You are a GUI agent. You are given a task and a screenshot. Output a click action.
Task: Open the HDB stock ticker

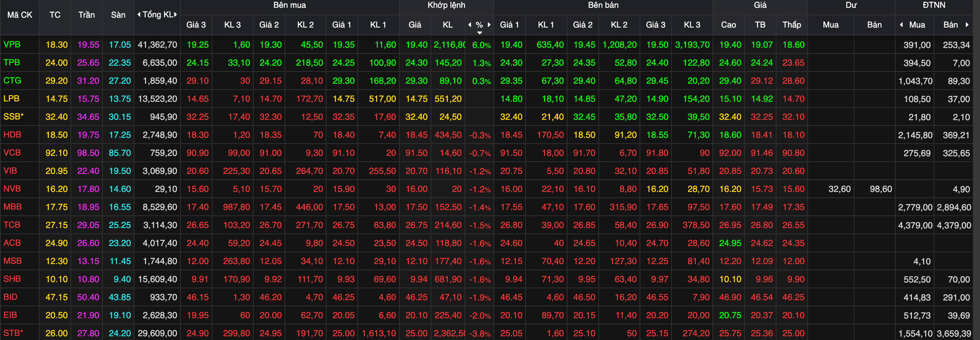pos(12,134)
